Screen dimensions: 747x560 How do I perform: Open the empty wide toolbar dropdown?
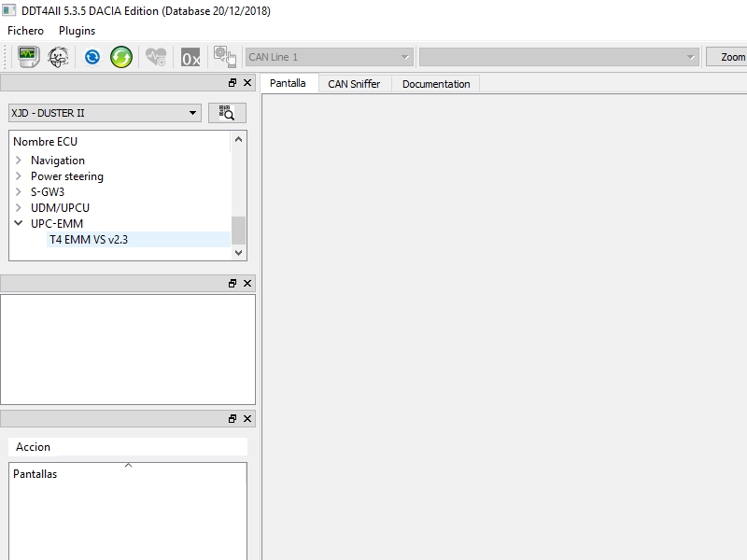click(558, 57)
